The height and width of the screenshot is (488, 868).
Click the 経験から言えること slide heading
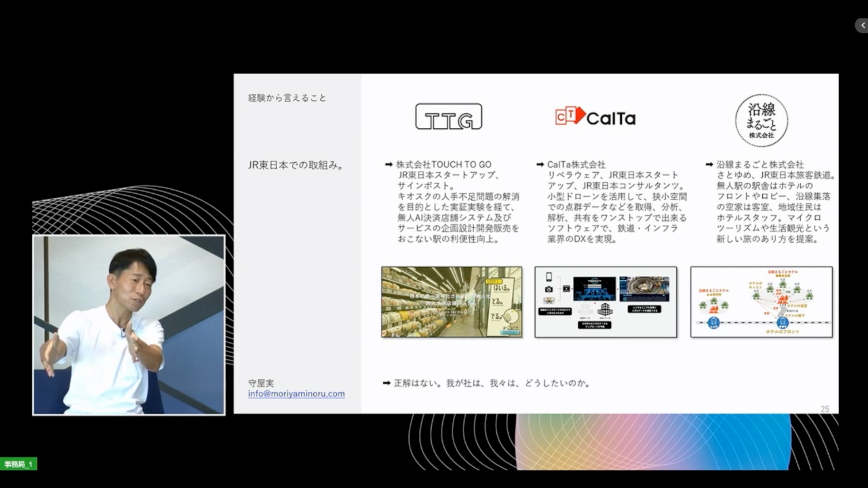(287, 98)
